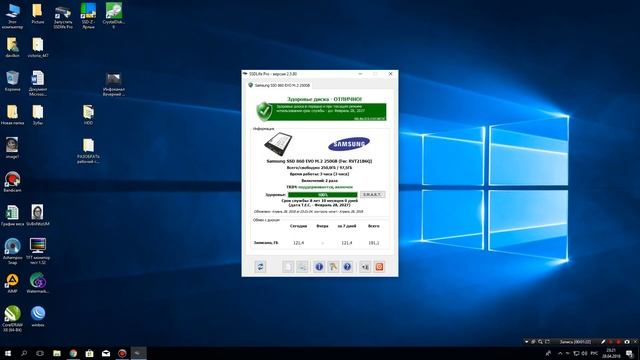Select the 'Новая папка' folder

[x=12, y=115]
